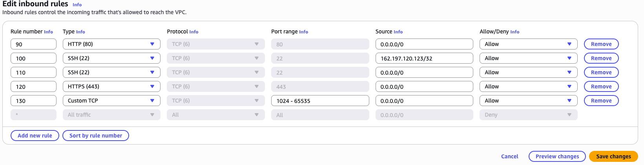This screenshot has width=644, height=165.
Task: Show Info for Port range column
Action: pyautogui.click(x=303, y=32)
